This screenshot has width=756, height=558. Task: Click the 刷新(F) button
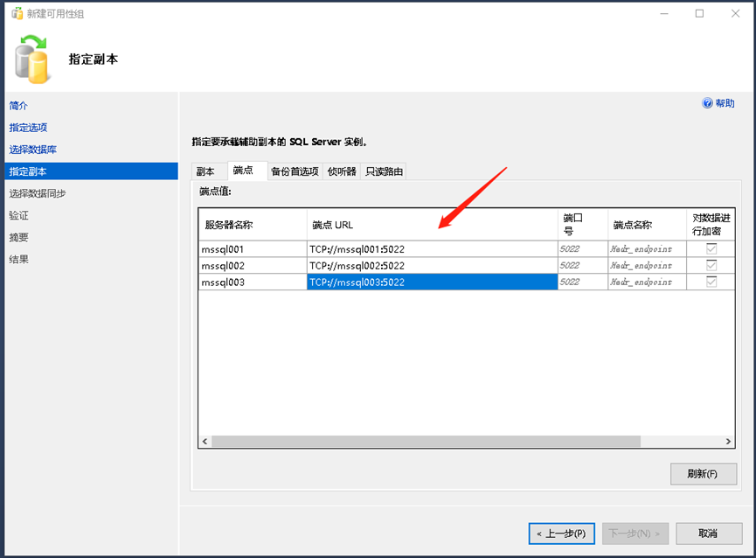click(x=703, y=474)
